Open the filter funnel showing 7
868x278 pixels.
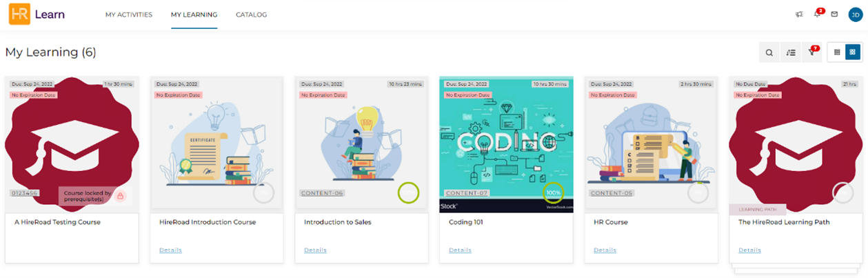pyautogui.click(x=812, y=52)
